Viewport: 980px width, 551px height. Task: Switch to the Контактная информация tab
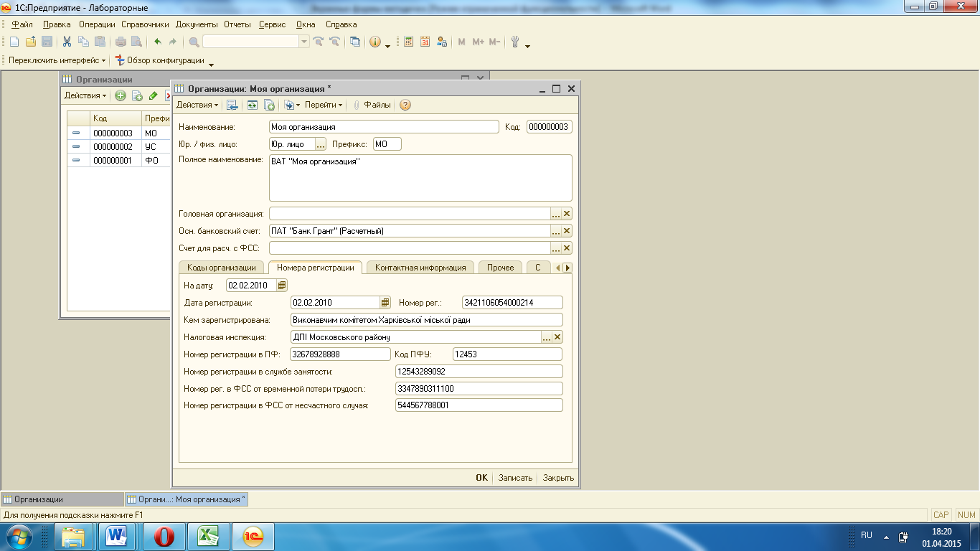420,268
